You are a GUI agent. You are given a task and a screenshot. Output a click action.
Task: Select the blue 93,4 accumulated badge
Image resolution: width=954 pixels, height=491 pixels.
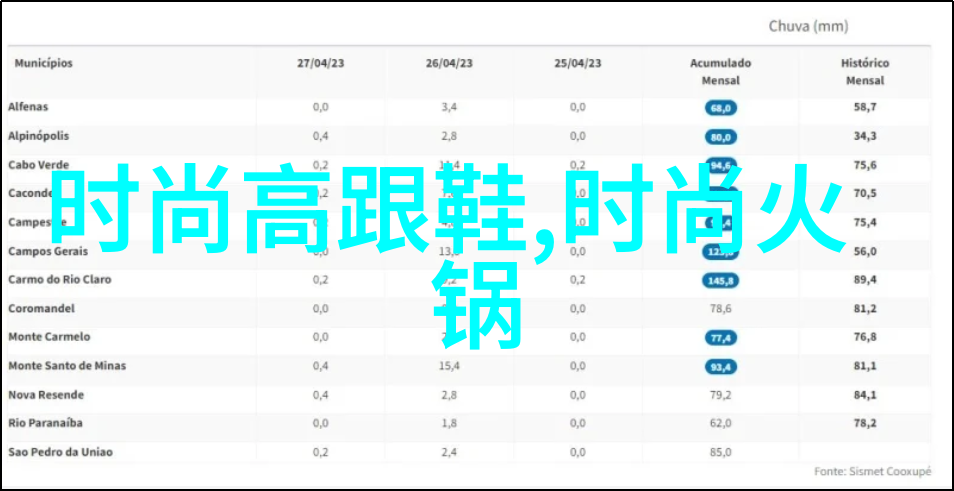click(720, 367)
